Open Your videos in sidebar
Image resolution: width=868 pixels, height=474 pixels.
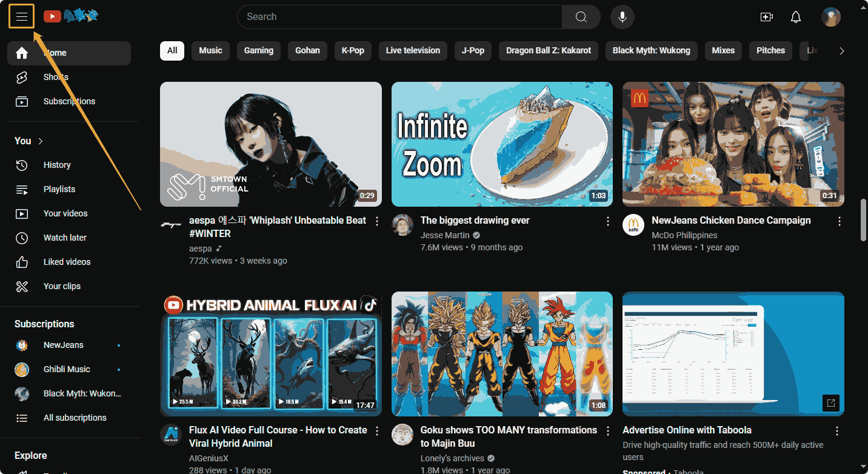(69, 213)
